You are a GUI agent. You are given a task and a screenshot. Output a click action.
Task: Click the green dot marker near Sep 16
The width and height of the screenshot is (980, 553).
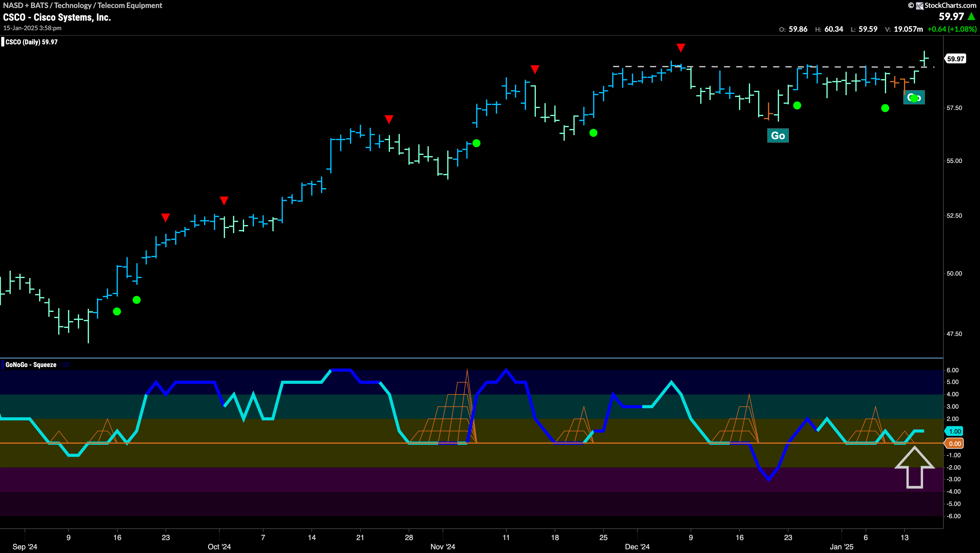[x=117, y=312]
